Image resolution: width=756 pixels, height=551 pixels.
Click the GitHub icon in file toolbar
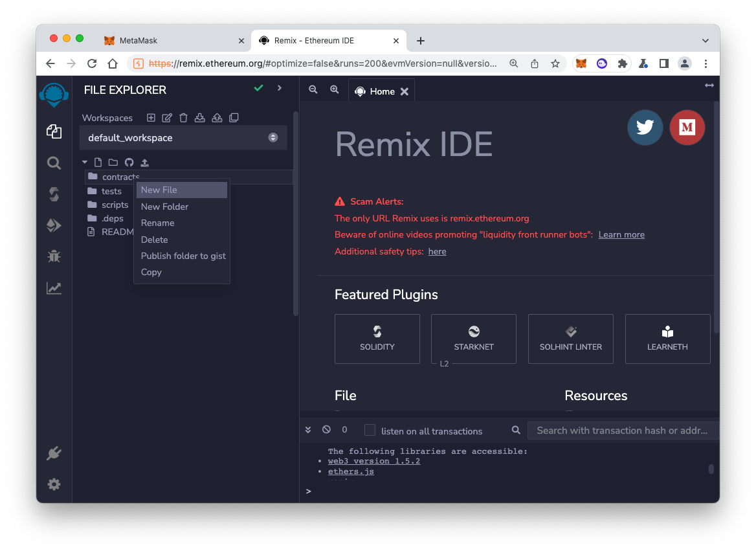tap(129, 163)
